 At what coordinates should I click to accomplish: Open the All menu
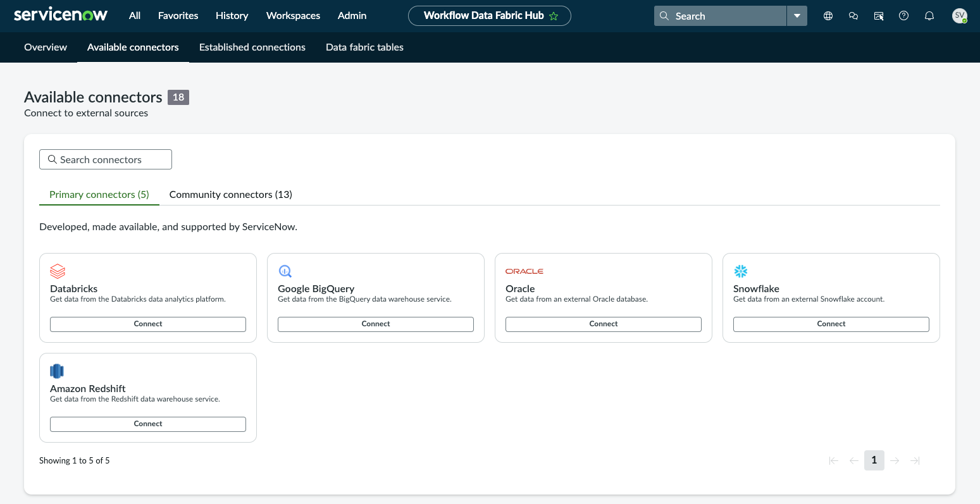click(135, 16)
